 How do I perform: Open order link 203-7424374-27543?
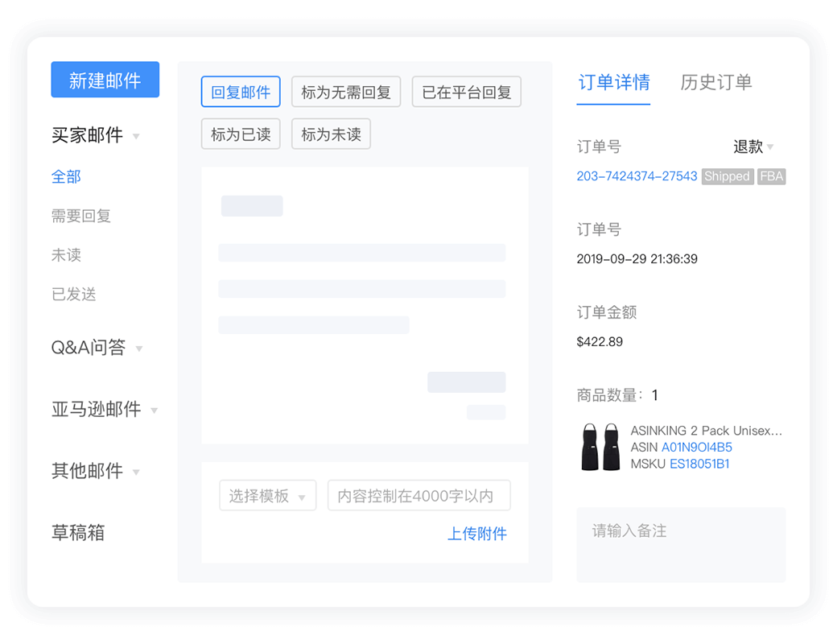637,176
